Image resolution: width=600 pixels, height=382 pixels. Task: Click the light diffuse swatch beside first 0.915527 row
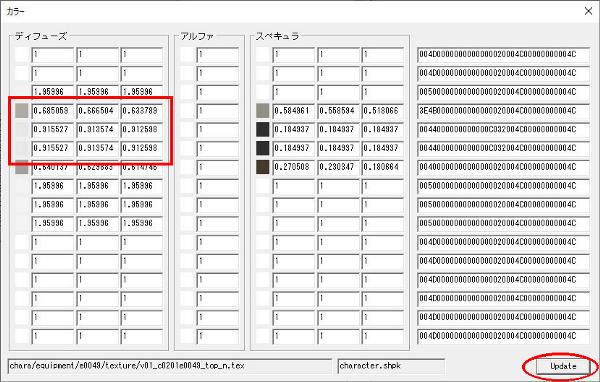[x=22, y=129]
